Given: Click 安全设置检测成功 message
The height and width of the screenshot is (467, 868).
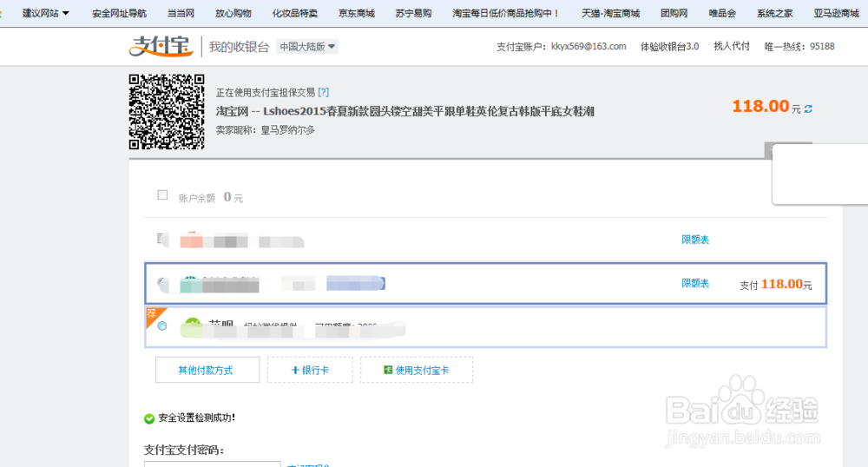Looking at the screenshot, I should coord(196,418).
